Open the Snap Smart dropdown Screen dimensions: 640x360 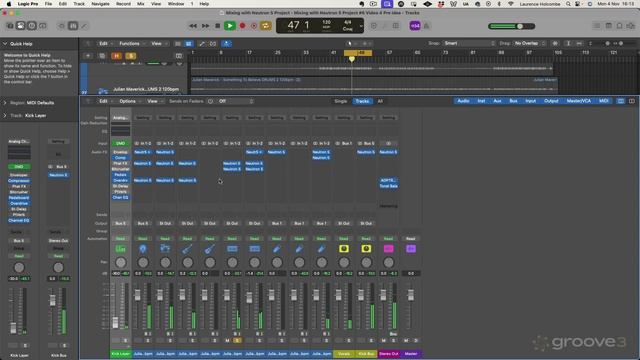(469, 43)
